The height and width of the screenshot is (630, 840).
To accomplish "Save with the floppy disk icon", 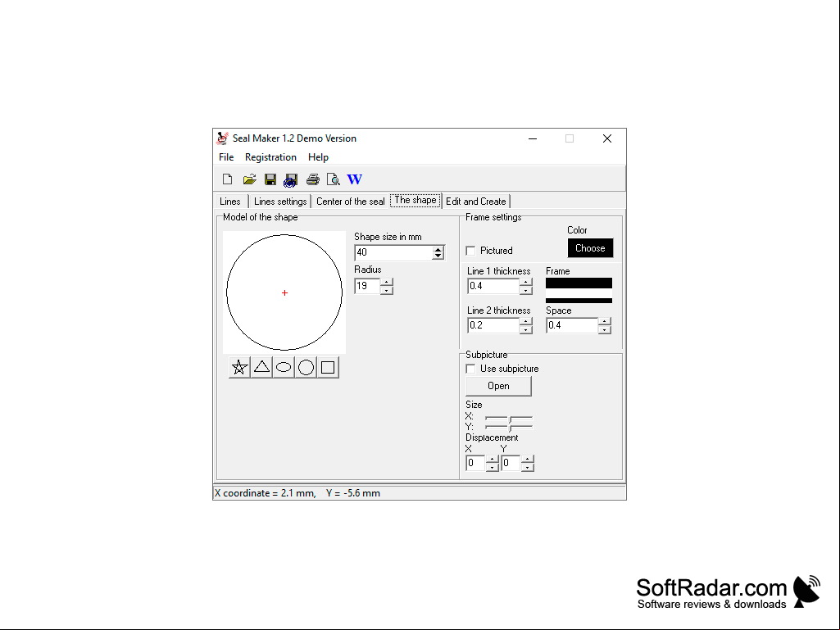I will click(x=270, y=179).
